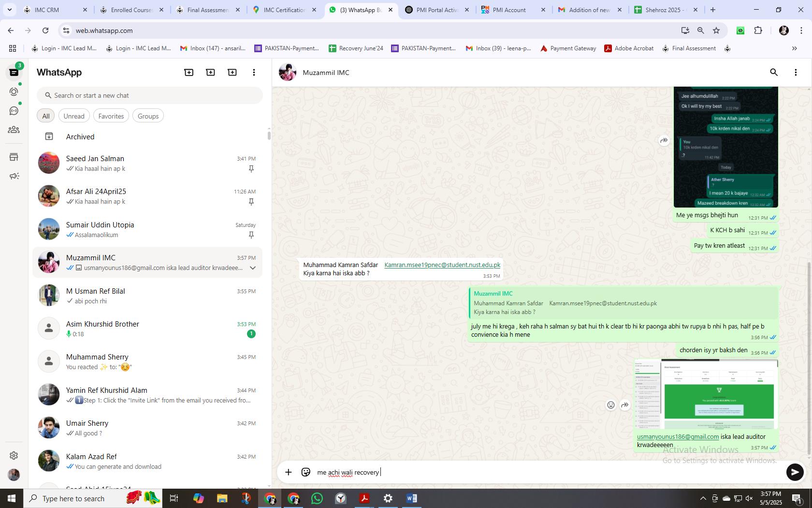
Task: Open the Channels icon in sidebar
Action: tap(14, 111)
